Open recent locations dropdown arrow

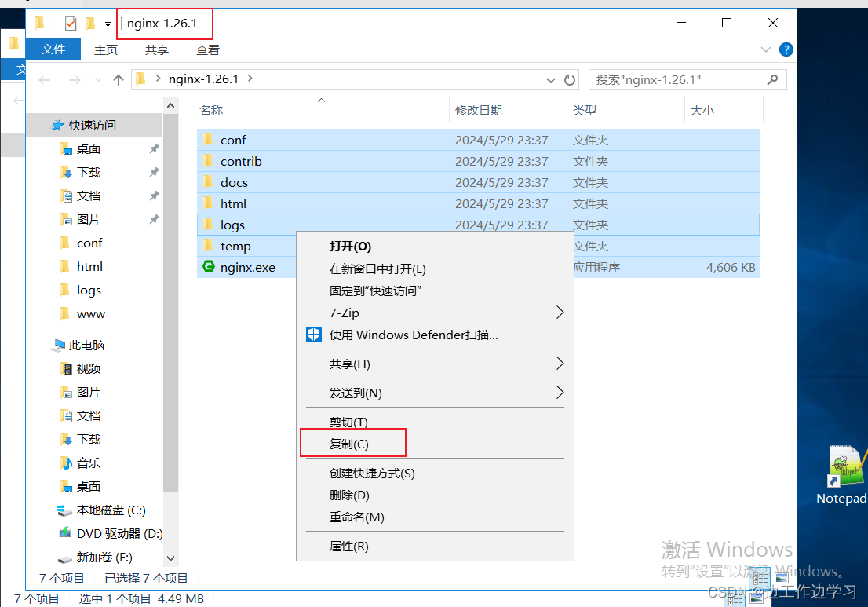click(99, 80)
